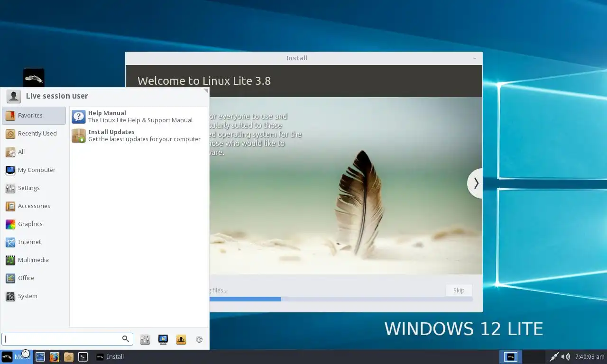Click the Live session user avatar icon

point(14,96)
